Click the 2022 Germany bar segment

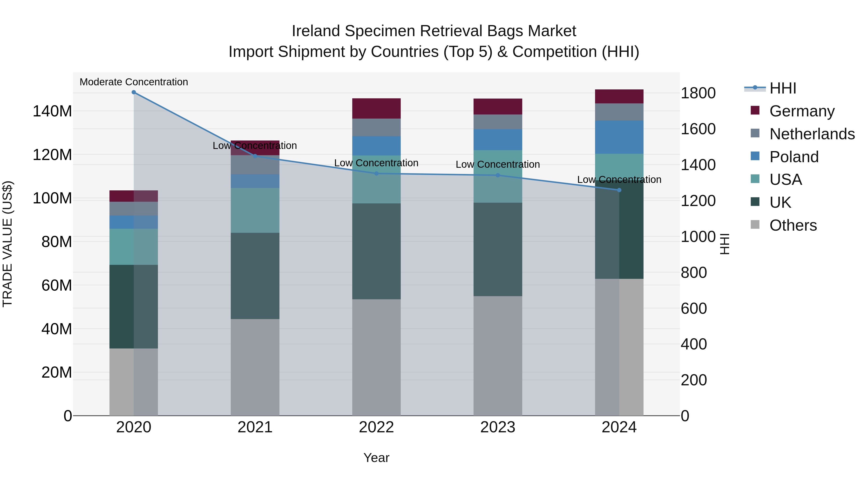click(x=376, y=108)
